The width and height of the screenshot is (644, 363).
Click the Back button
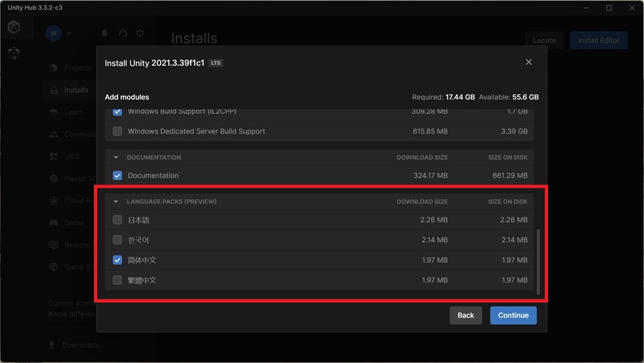(x=466, y=315)
